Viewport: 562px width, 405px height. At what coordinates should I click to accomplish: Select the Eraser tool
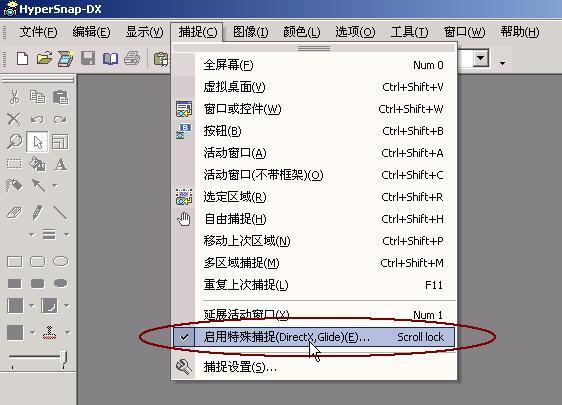click(x=14, y=213)
